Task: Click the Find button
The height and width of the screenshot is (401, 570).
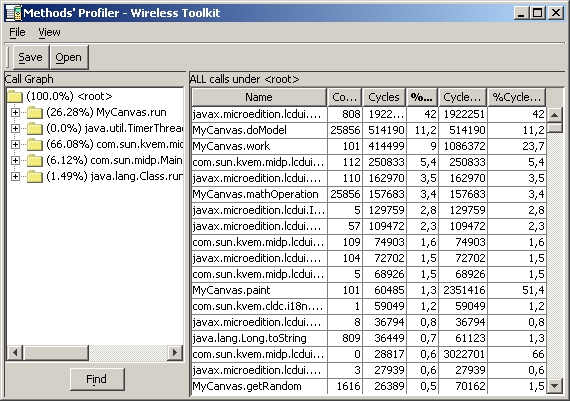Action: 97,379
